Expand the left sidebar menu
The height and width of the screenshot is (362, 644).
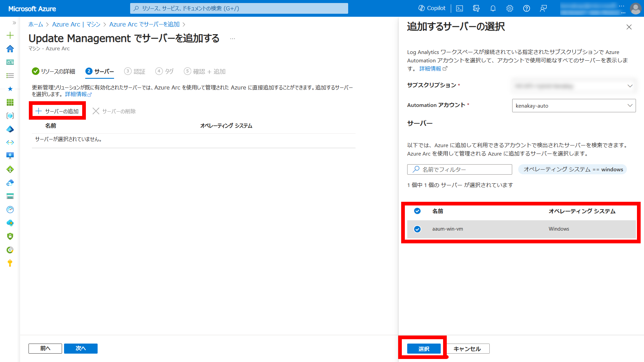[x=14, y=23]
